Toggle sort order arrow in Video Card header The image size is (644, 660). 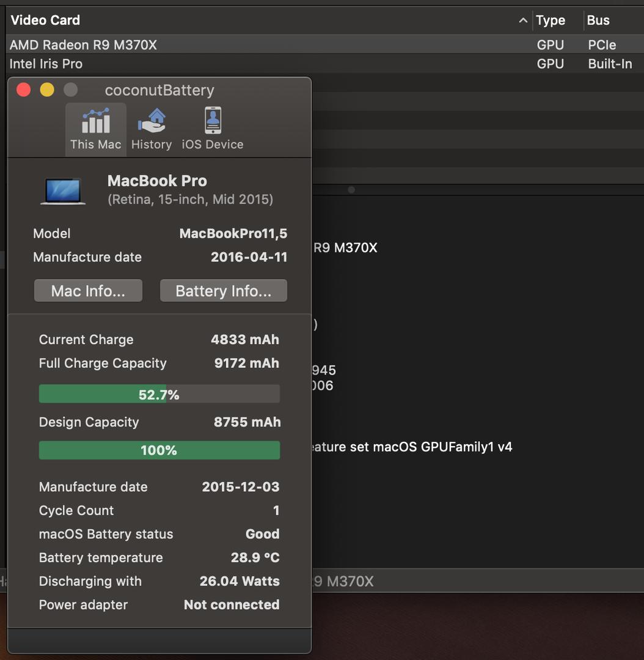523,20
